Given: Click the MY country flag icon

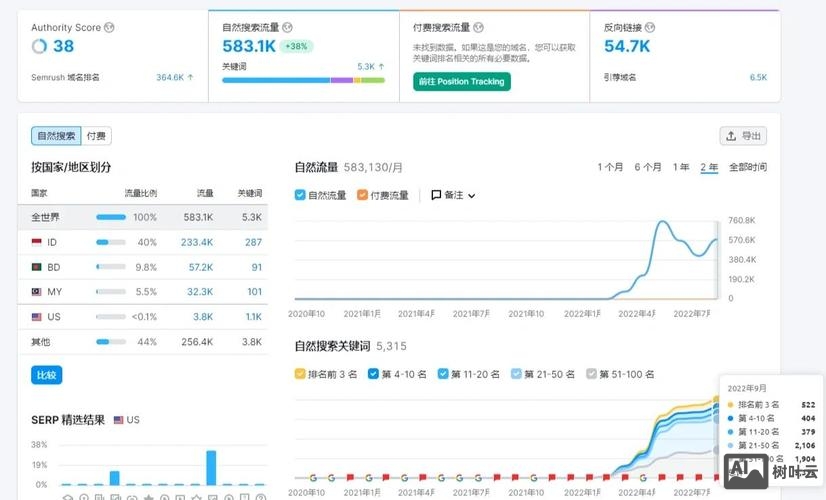Looking at the screenshot, I should [x=36, y=292].
